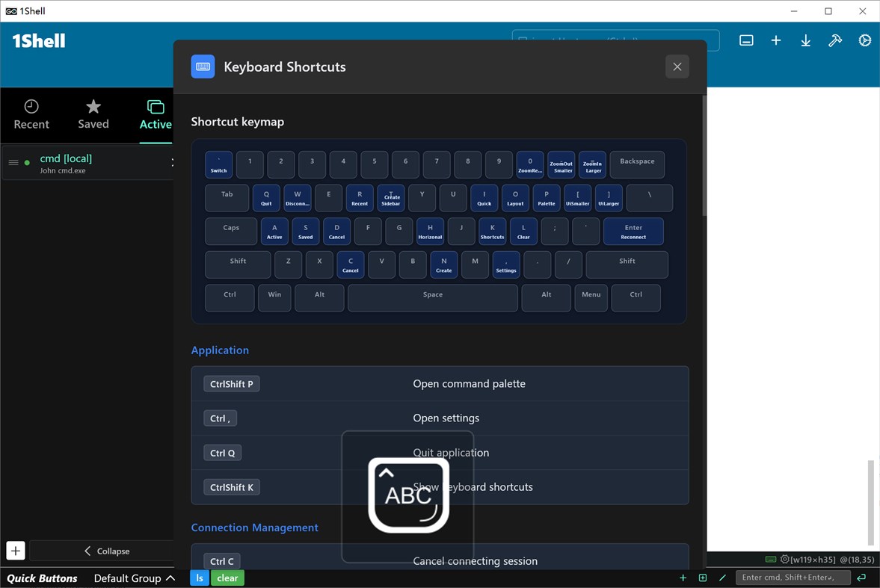This screenshot has width=880, height=588.
Task: Click the drag handle icon of cmd [local]
Action: coord(13,163)
